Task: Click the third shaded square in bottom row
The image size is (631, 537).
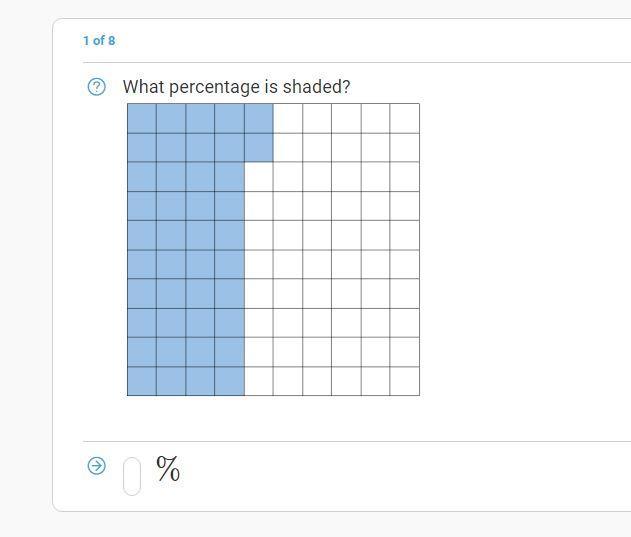Action: [200, 381]
